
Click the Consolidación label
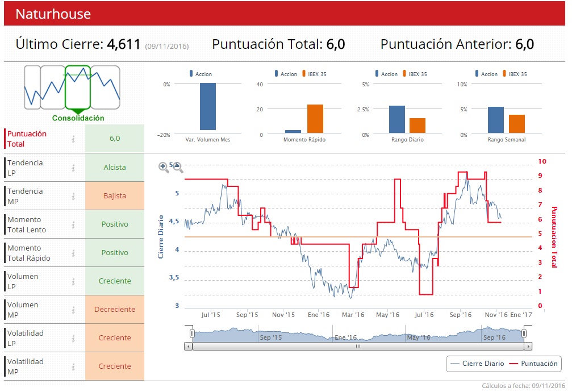pyautogui.click(x=78, y=118)
